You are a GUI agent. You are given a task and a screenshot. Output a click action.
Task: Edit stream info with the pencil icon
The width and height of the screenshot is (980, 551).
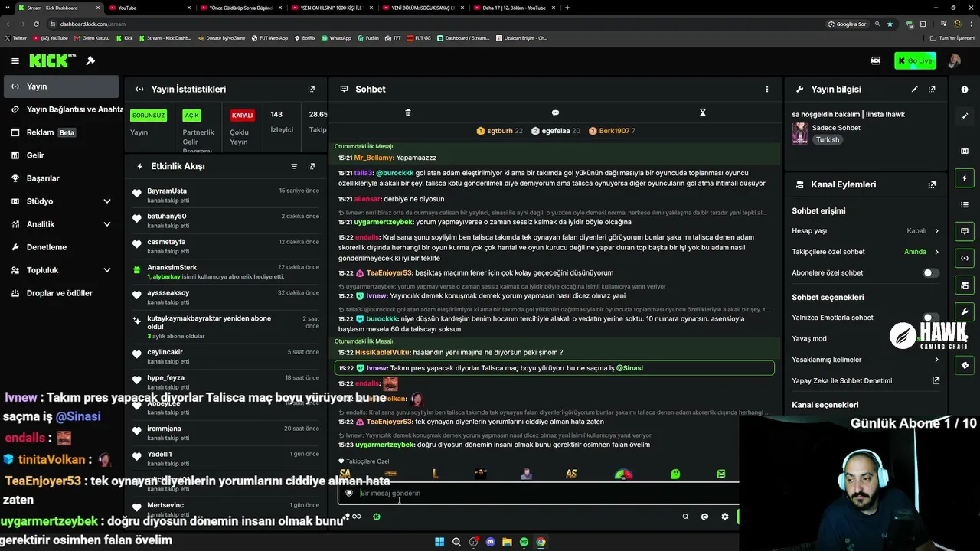tap(914, 89)
